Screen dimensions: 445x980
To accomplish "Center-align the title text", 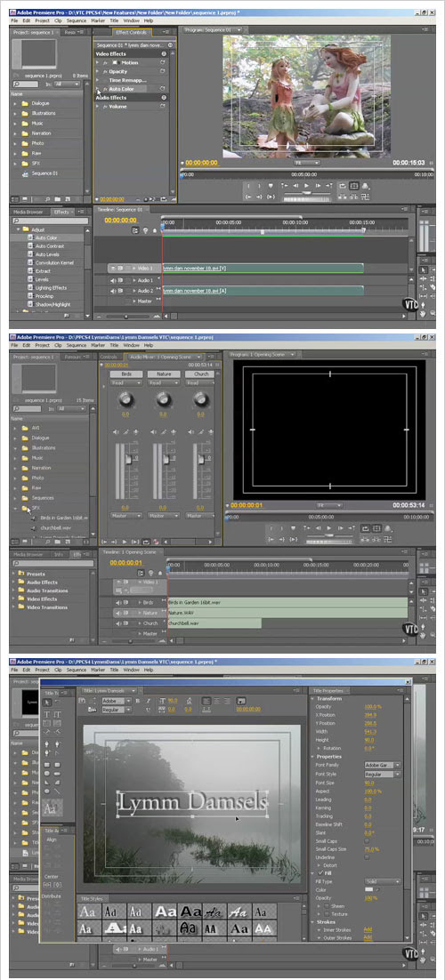I will pos(216,702).
